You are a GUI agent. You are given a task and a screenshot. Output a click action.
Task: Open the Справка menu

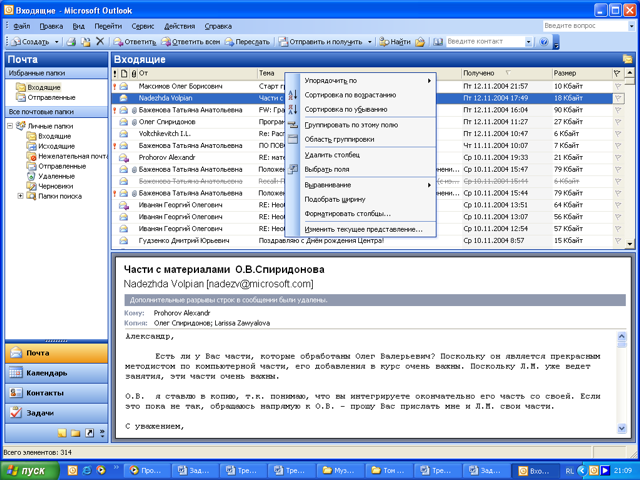point(218,26)
